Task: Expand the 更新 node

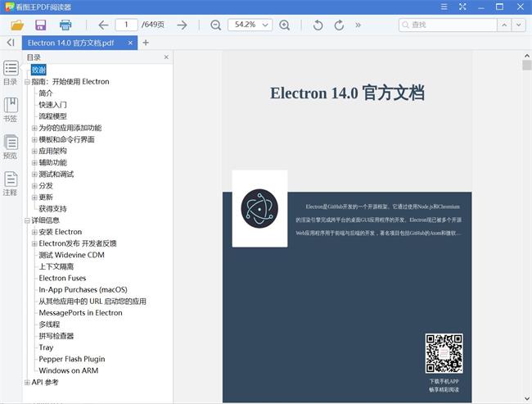Action: coord(34,197)
